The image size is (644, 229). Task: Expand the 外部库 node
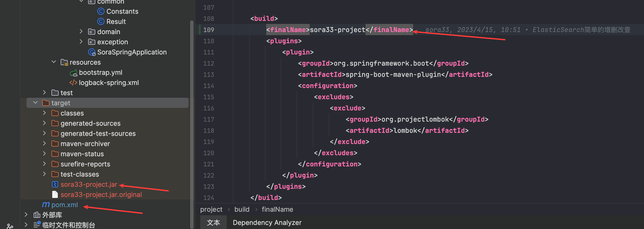[x=26, y=214]
